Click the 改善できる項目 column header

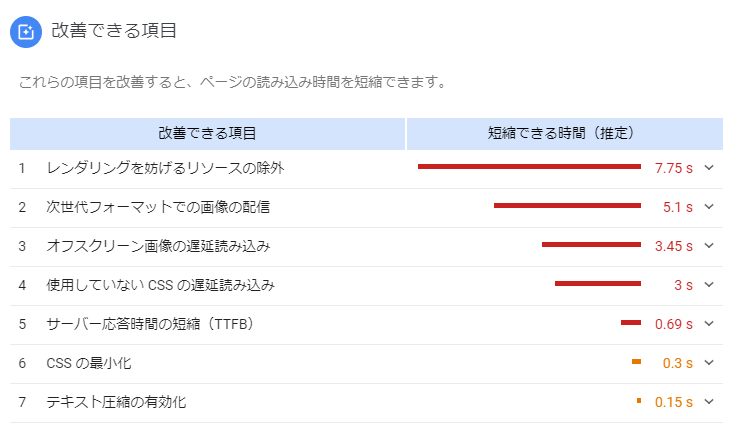coord(207,133)
